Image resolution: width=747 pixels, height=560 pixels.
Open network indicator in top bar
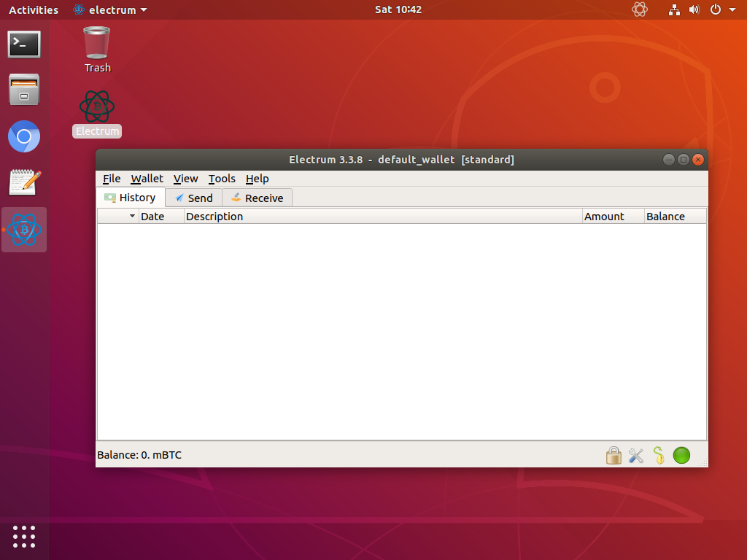673,9
